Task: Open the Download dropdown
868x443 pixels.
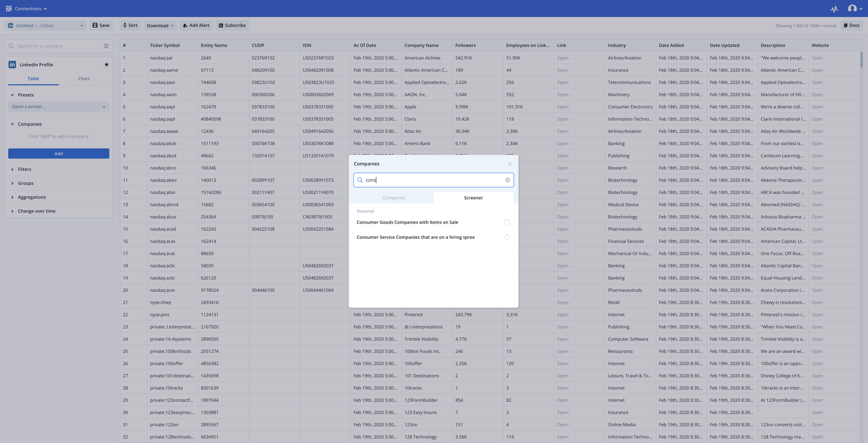Action: coord(160,26)
